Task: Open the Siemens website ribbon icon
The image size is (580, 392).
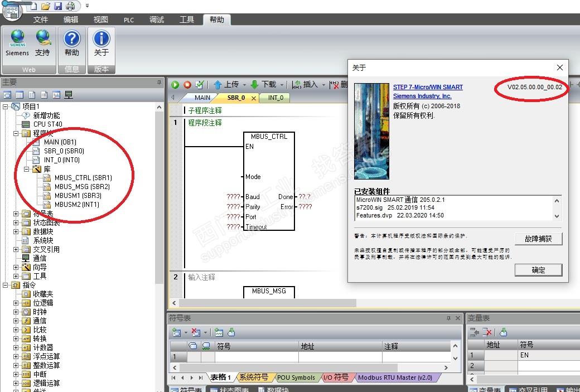Action: pos(17,43)
